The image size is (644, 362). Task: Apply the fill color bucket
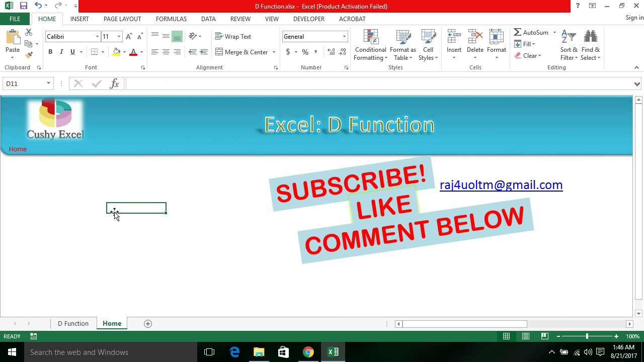coord(117,52)
